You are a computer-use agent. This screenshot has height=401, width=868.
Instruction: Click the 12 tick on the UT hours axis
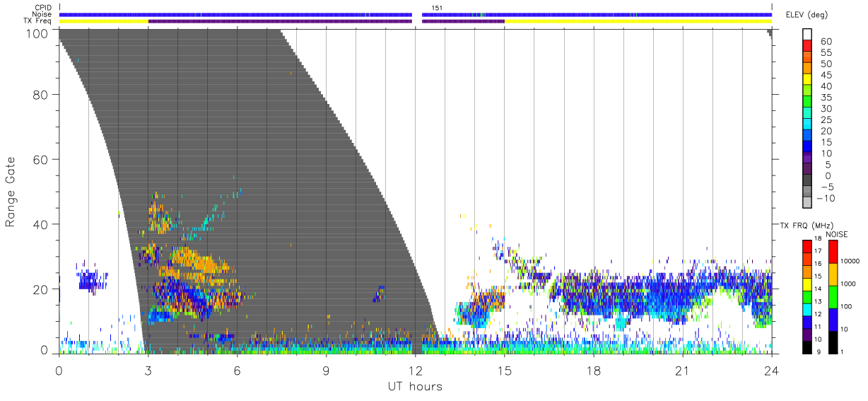click(415, 369)
